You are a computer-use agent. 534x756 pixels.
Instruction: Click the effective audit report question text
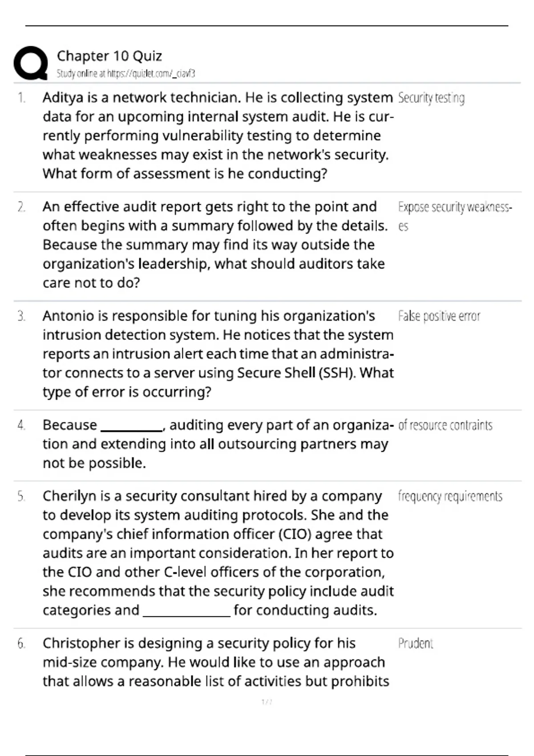(x=215, y=245)
